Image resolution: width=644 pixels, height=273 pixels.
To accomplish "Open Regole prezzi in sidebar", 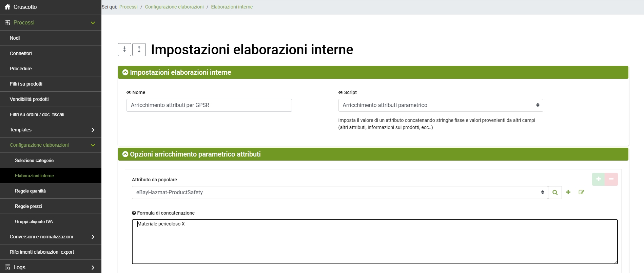I will [x=28, y=206].
